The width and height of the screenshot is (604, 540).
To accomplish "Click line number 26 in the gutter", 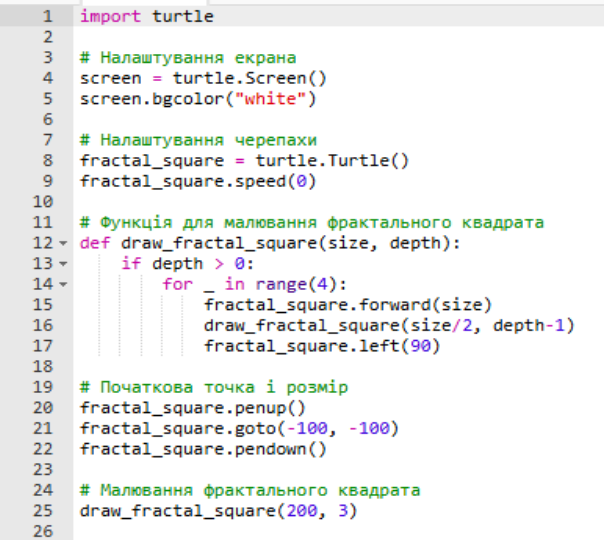I will [43, 532].
